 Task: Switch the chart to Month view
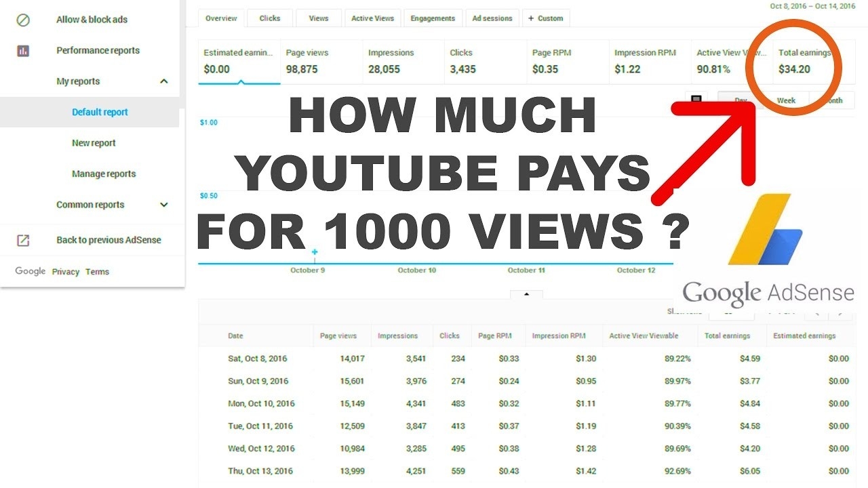click(831, 100)
